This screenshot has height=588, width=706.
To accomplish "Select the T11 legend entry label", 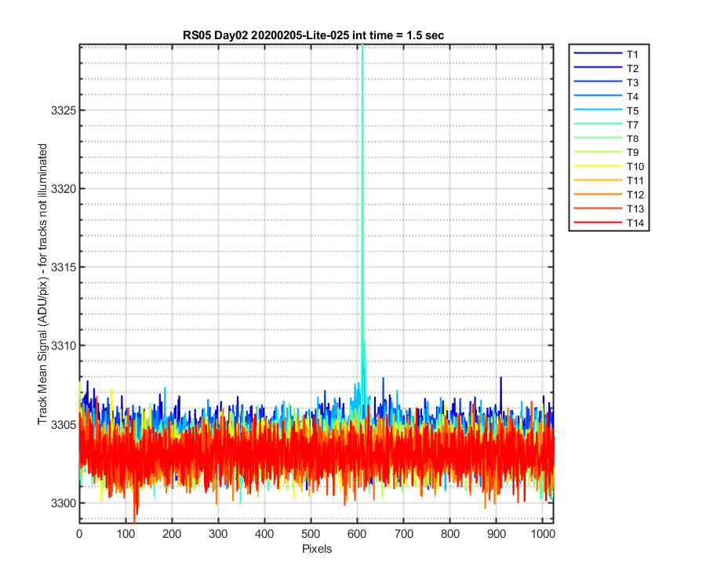I will [x=635, y=181].
